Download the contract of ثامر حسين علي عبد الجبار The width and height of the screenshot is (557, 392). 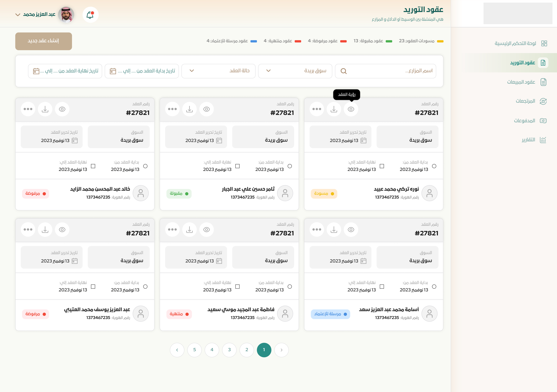(189, 109)
